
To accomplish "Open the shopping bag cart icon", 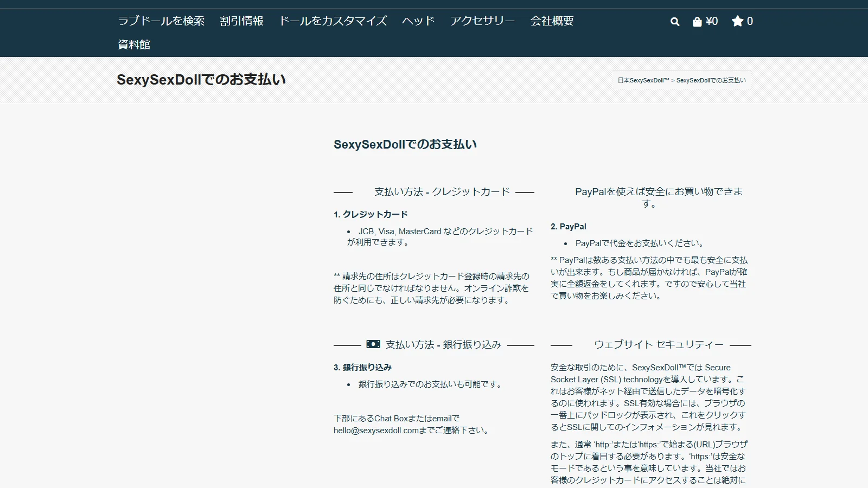I will pyautogui.click(x=697, y=22).
